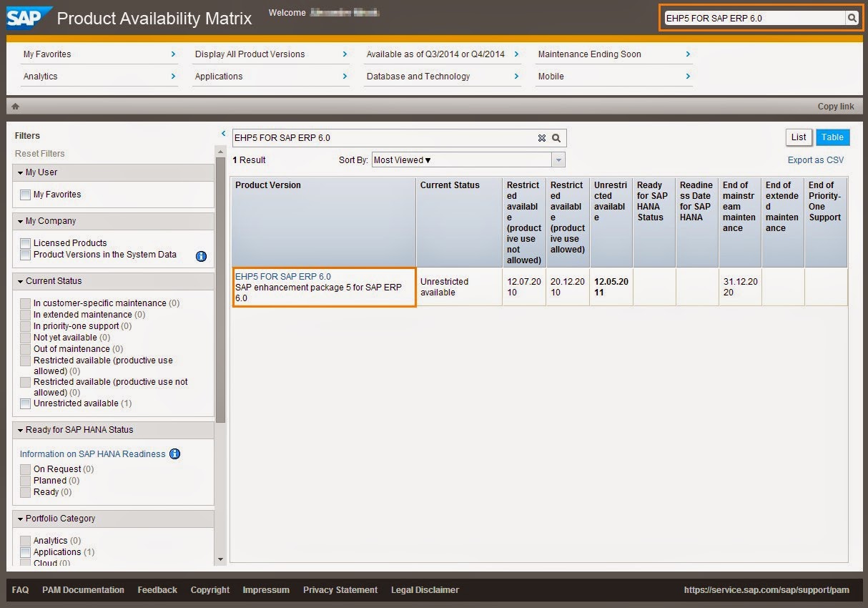Image resolution: width=868 pixels, height=608 pixels.
Task: Open the Sort By Most Viewed dropdown
Action: [558, 160]
